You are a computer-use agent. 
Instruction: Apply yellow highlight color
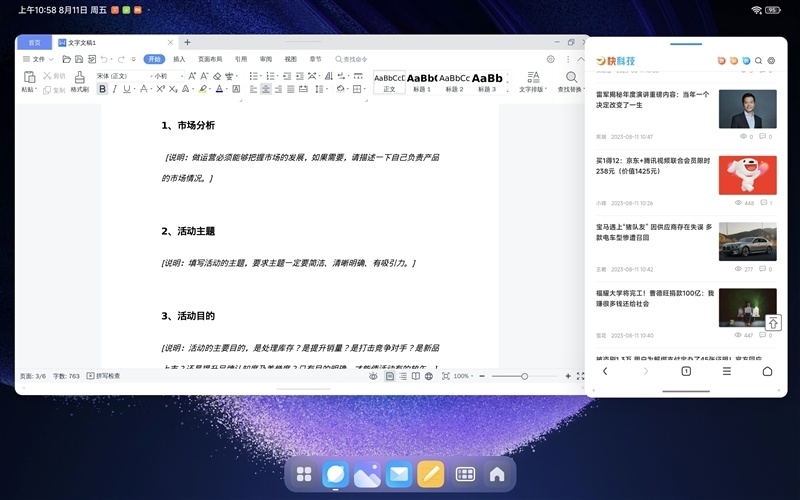pos(203,89)
